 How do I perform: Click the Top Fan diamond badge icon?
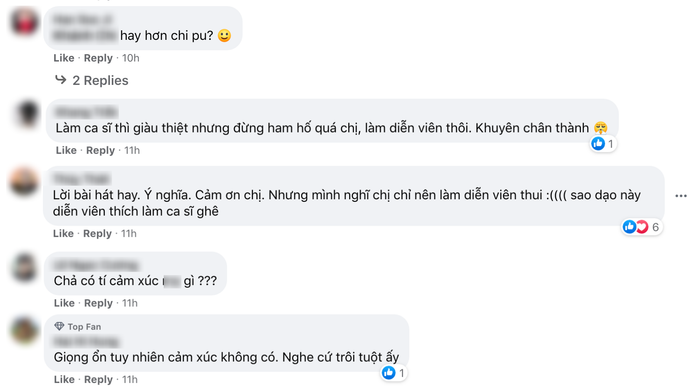point(59,326)
